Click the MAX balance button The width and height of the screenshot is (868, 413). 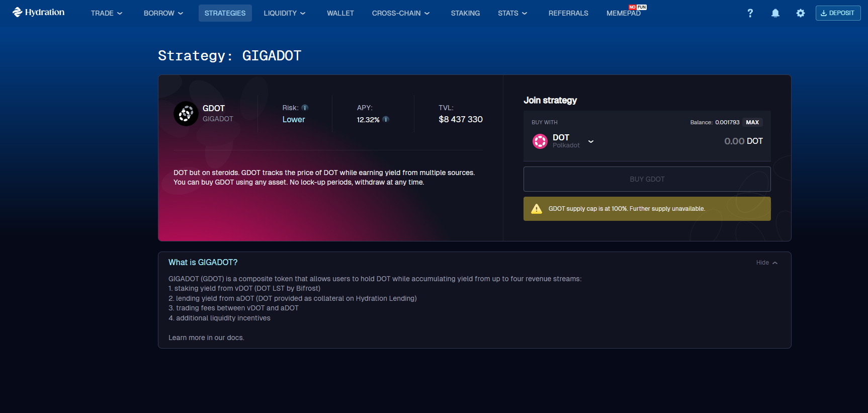(752, 122)
